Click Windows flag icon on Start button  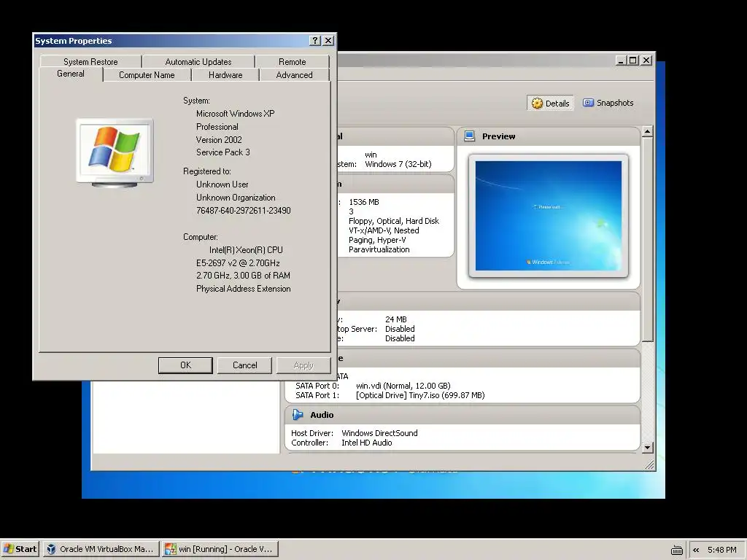(8, 549)
